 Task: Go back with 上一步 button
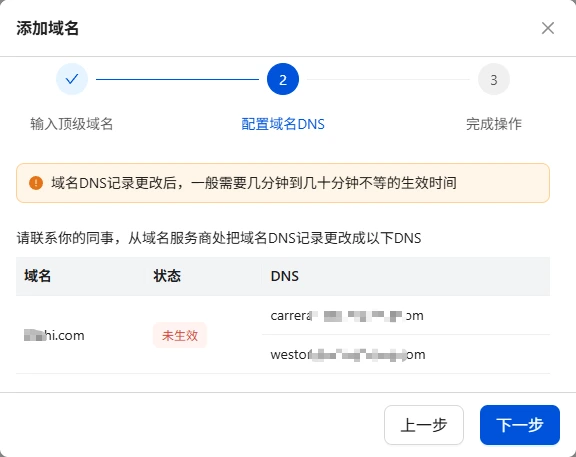tap(424, 425)
